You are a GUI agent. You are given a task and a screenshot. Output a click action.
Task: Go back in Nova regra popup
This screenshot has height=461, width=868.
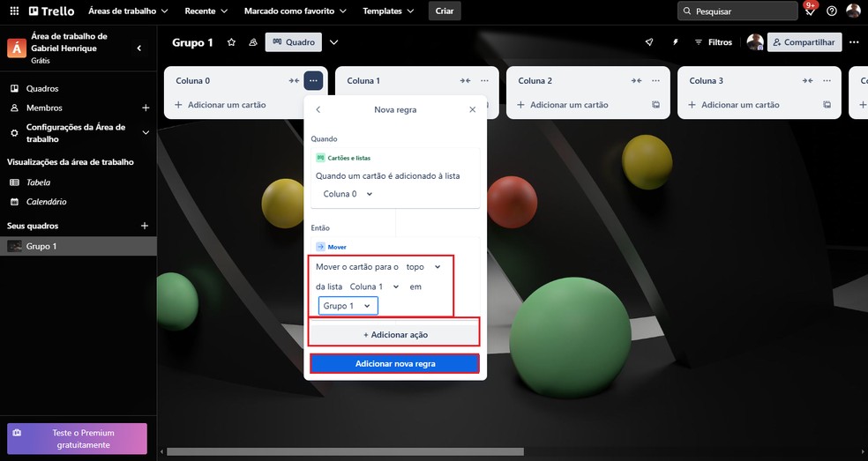coord(318,109)
